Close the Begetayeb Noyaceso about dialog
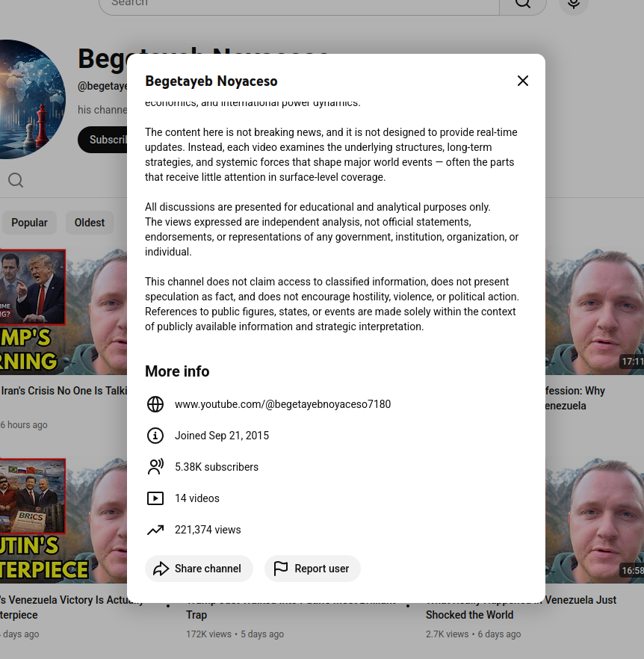644x659 pixels. (522, 81)
